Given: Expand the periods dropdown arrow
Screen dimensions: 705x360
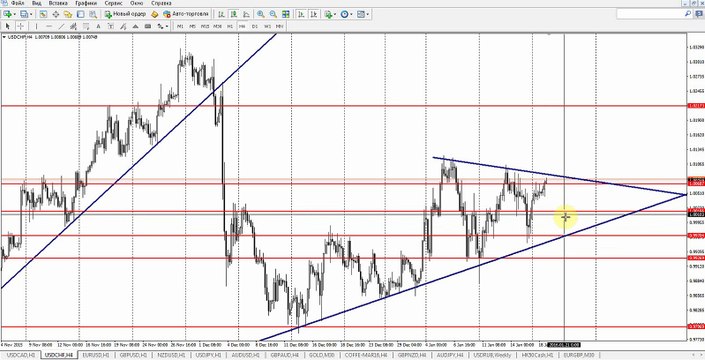Looking at the screenshot, I should tap(351, 14).
